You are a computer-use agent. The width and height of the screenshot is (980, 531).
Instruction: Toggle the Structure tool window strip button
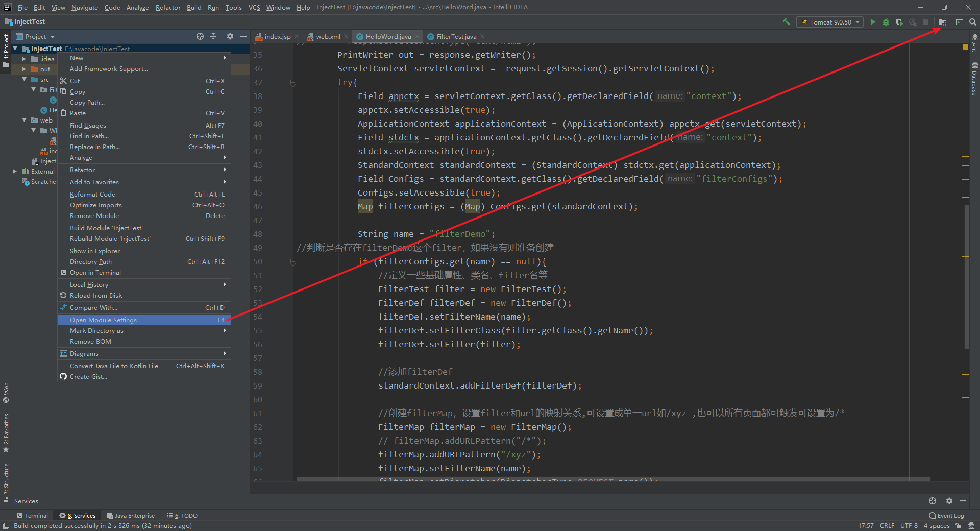point(6,483)
